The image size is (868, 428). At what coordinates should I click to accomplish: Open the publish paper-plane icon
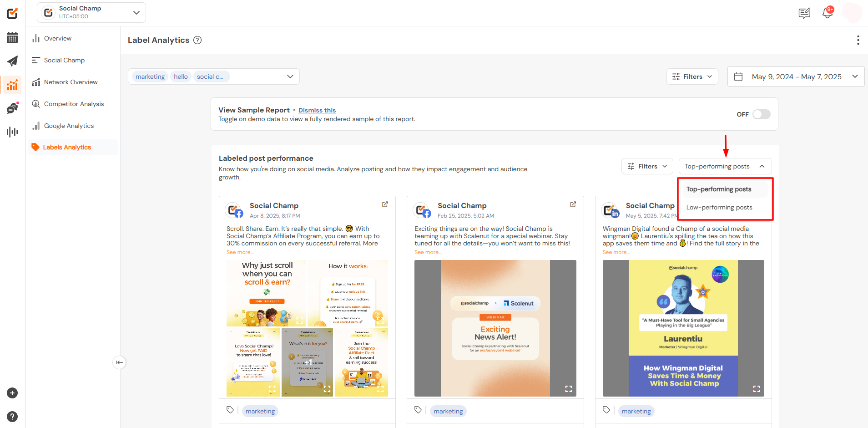tap(12, 61)
